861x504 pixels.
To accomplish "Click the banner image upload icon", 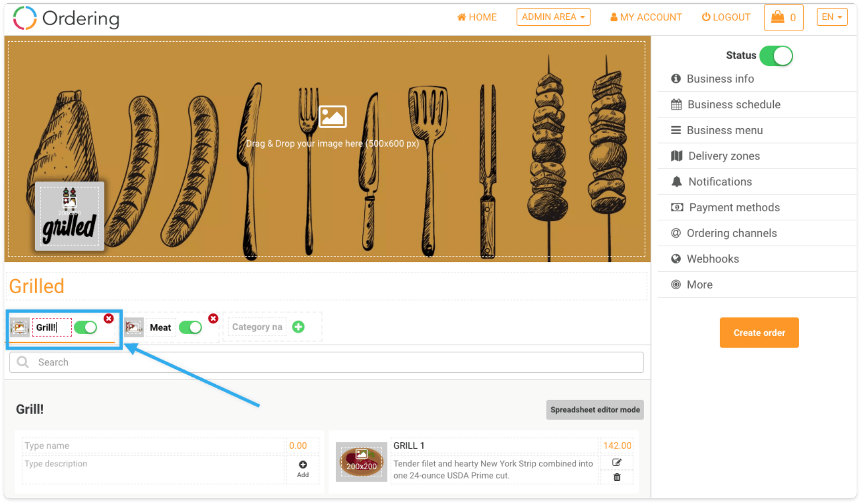I will (x=333, y=117).
